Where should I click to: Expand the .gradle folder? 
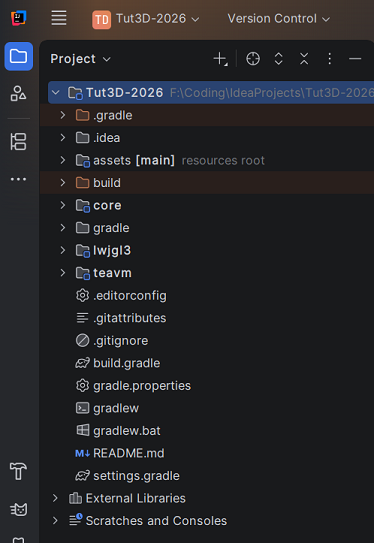(63, 115)
